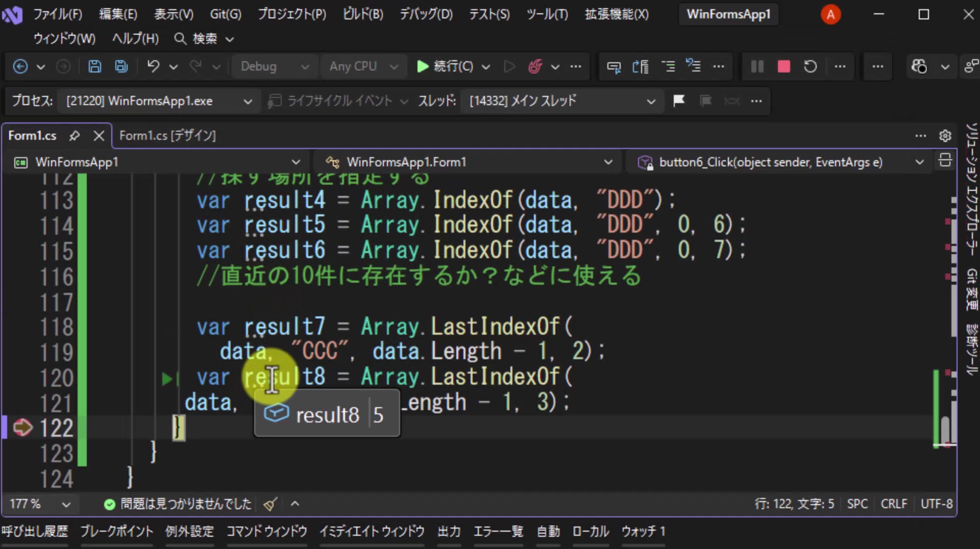Open the thread メイン スレッド dropdown

tap(562, 101)
